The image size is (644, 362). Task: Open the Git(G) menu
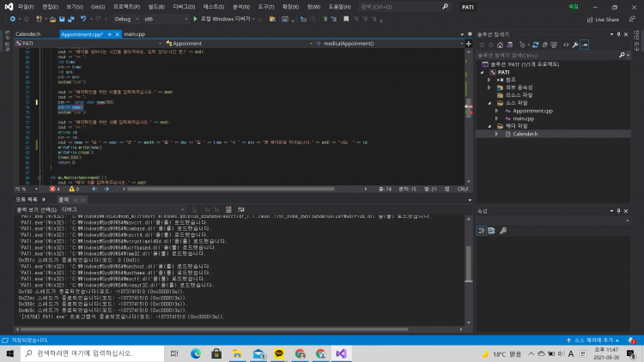98,7
